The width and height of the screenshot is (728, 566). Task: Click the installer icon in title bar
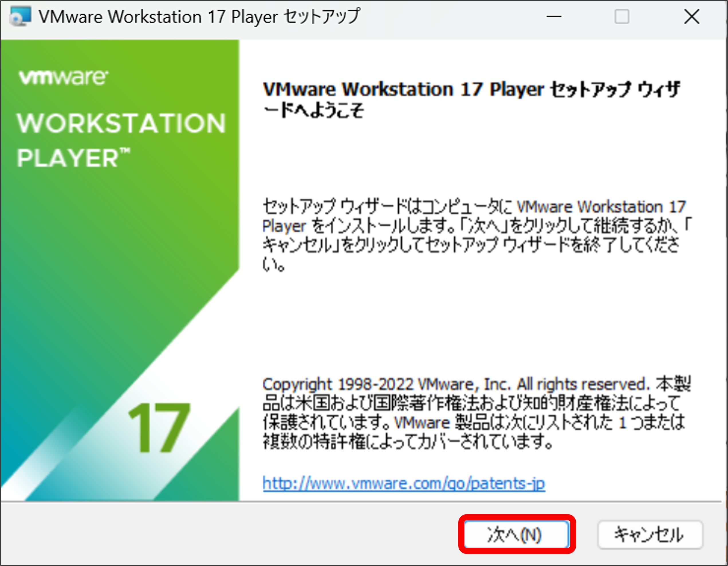point(20,16)
